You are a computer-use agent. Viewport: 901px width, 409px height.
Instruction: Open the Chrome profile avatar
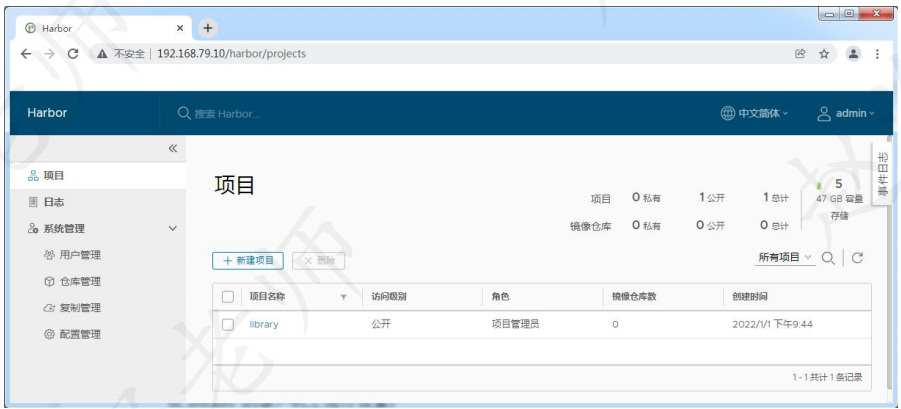click(853, 53)
